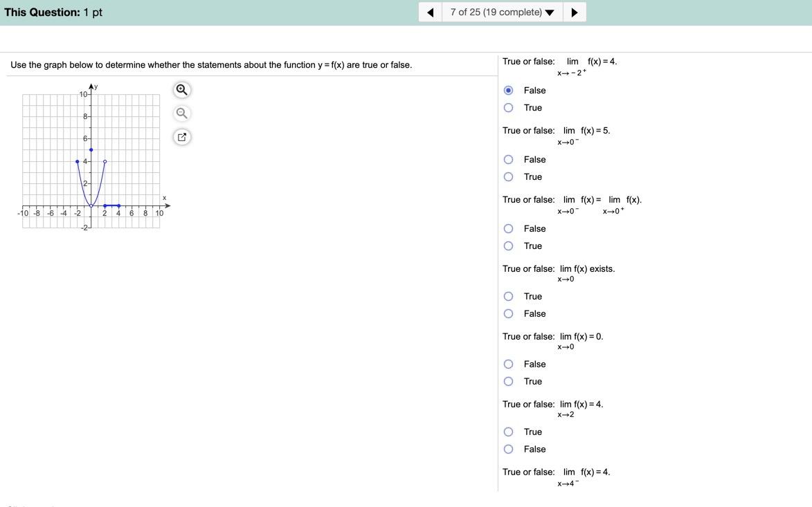
Task: Click the function graph thumbnail
Action: 92,157
